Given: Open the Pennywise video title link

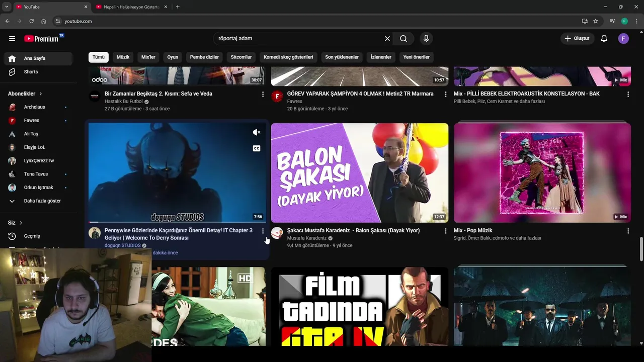Looking at the screenshot, I should pos(179,234).
